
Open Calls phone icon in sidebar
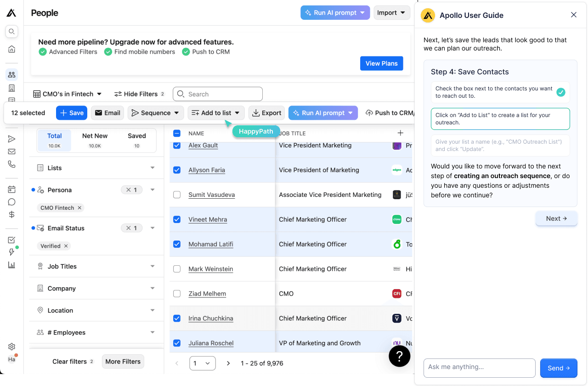(x=12, y=164)
